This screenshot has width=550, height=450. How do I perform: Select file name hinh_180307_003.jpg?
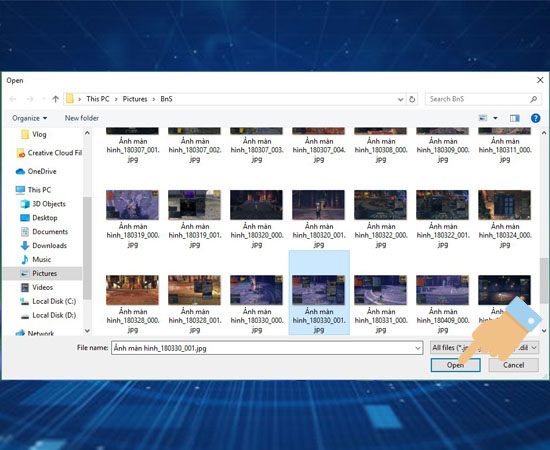tap(257, 150)
